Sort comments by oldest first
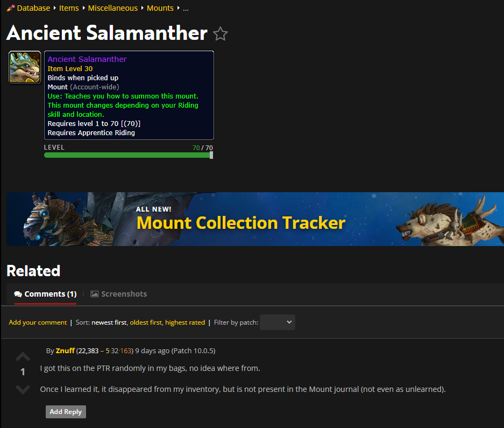 (x=146, y=322)
